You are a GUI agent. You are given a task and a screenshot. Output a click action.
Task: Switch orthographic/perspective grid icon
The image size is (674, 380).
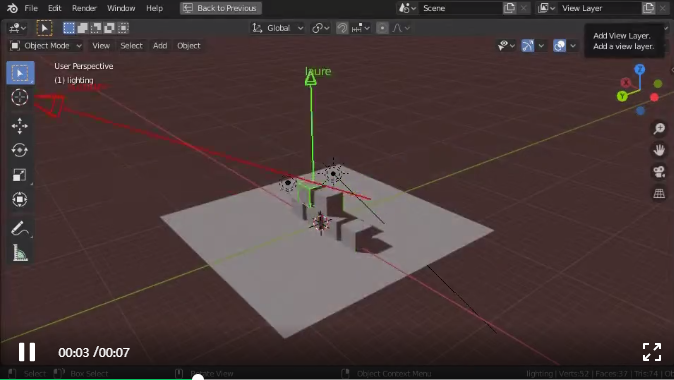(659, 193)
